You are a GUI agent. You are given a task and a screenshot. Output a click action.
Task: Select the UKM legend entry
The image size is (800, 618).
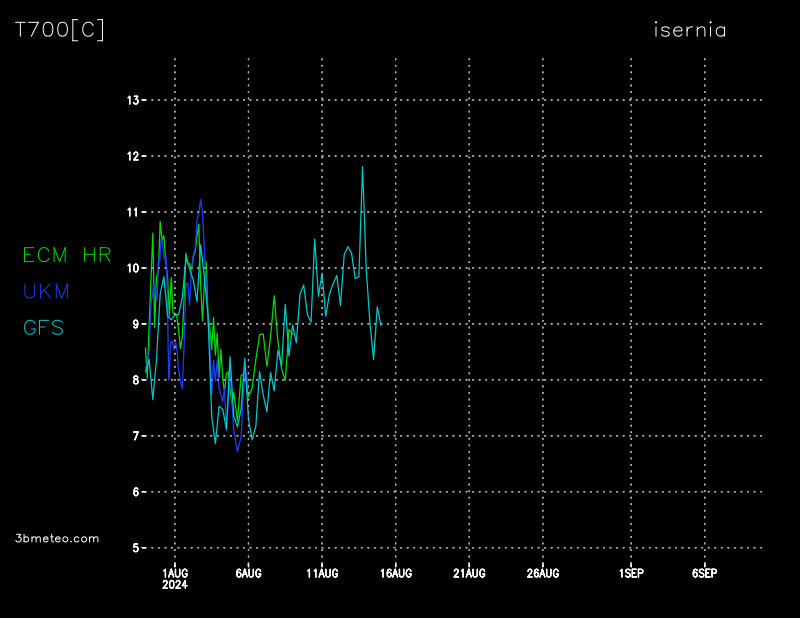(x=46, y=291)
